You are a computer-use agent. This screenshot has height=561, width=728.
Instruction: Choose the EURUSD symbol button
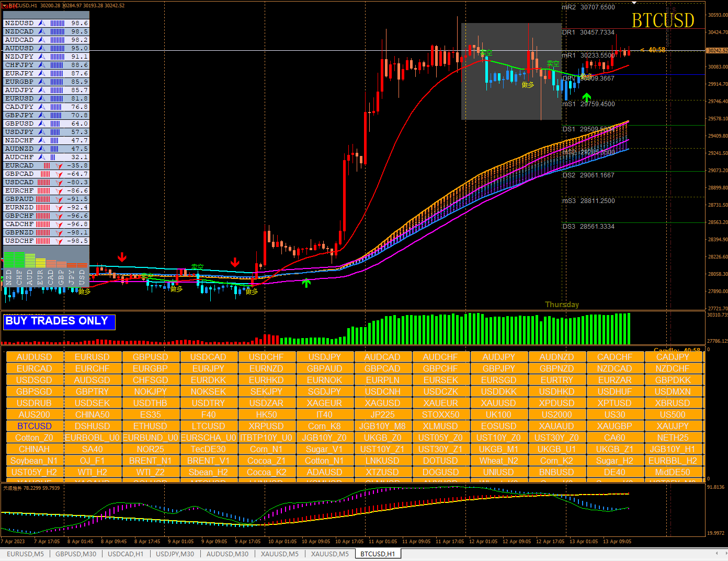point(93,357)
